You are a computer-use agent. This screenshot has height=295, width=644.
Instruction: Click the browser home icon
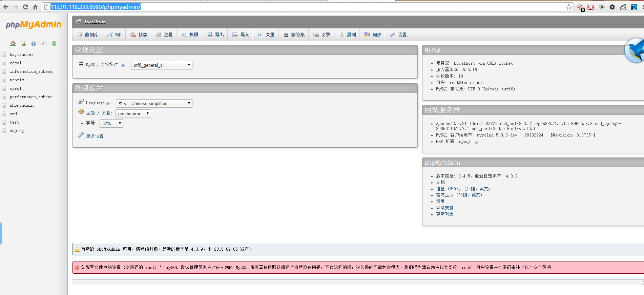pos(35,7)
